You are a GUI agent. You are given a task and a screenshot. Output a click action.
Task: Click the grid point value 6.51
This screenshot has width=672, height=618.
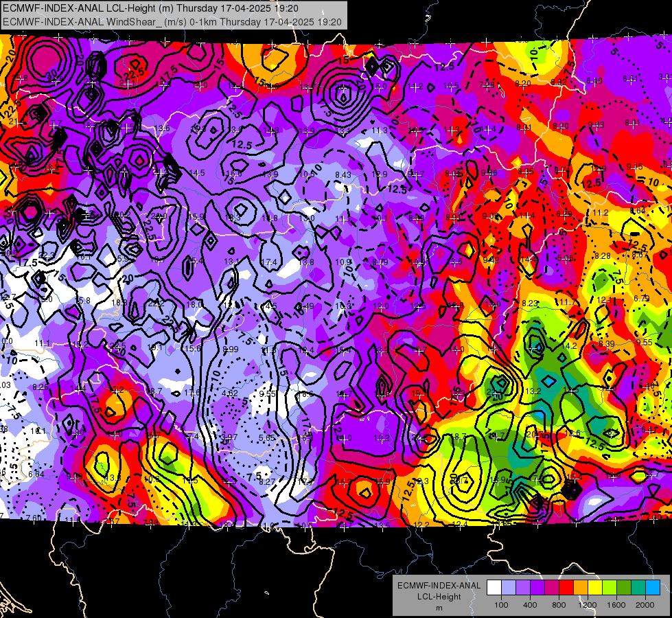630,78
